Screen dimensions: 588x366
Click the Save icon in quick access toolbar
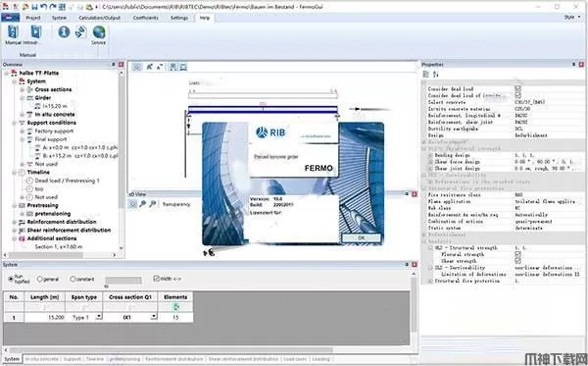(34, 7)
